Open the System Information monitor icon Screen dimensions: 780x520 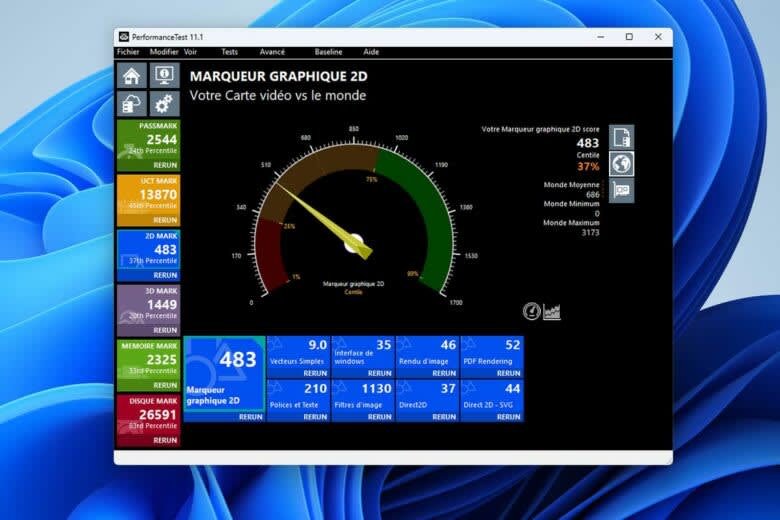pyautogui.click(x=164, y=76)
